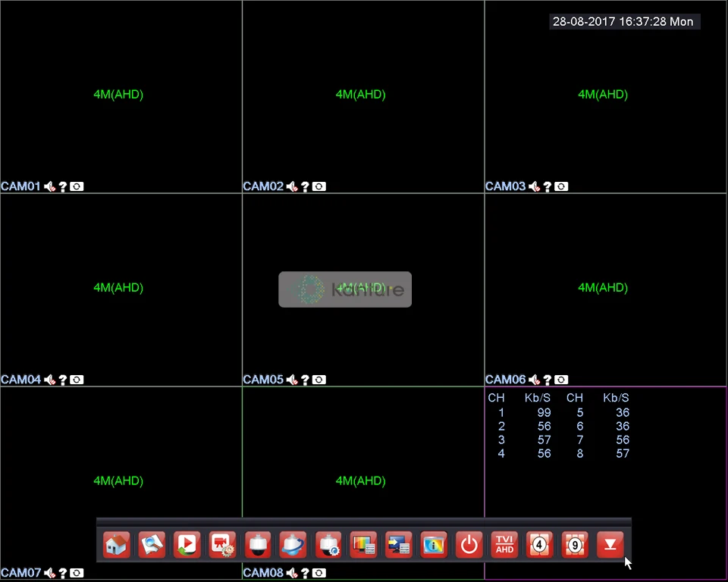Screen dimensions: 728x582
Task: Open the record search magnifier icon
Action: click(x=152, y=544)
